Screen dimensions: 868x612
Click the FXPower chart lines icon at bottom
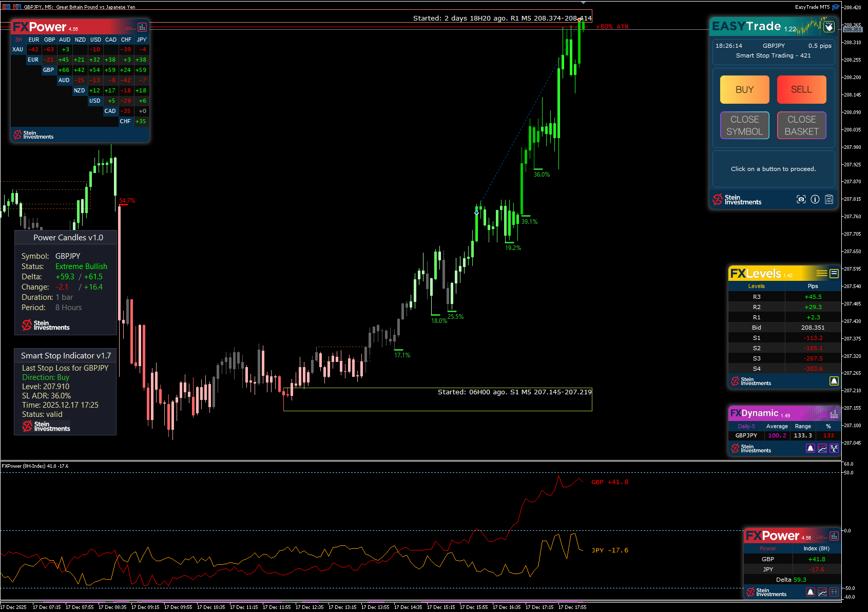point(822,592)
